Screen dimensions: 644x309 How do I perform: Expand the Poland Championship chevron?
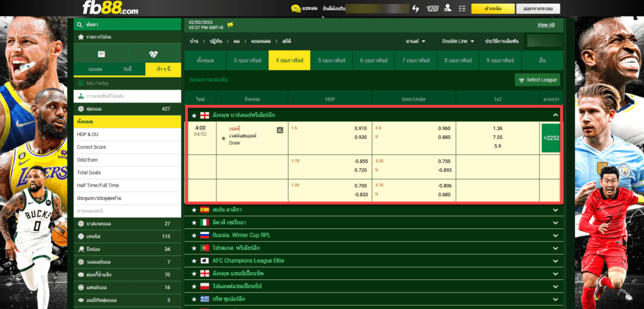tap(556, 287)
